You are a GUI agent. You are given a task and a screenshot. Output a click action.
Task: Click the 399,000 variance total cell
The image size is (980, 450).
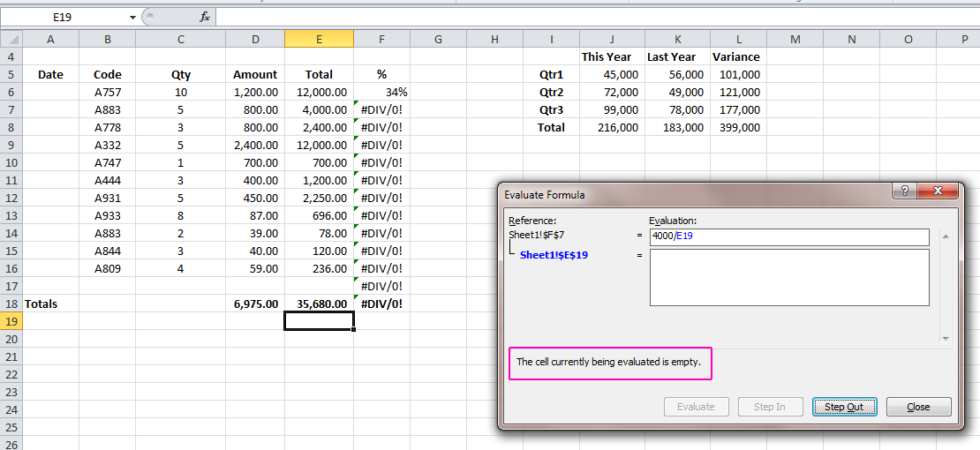tap(738, 127)
